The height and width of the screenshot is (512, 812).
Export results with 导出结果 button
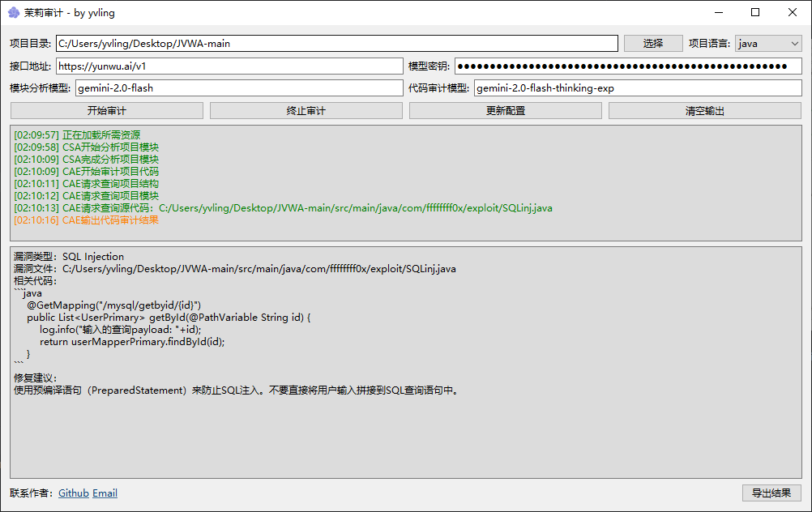click(771, 493)
